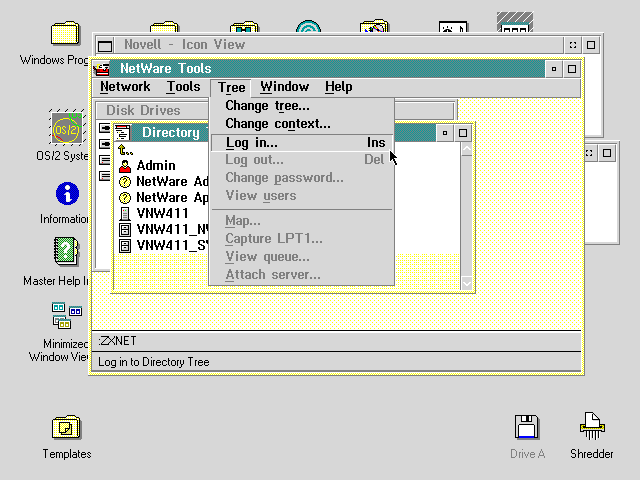Click the second drive icon in Disk Drives list

(x=104, y=144)
